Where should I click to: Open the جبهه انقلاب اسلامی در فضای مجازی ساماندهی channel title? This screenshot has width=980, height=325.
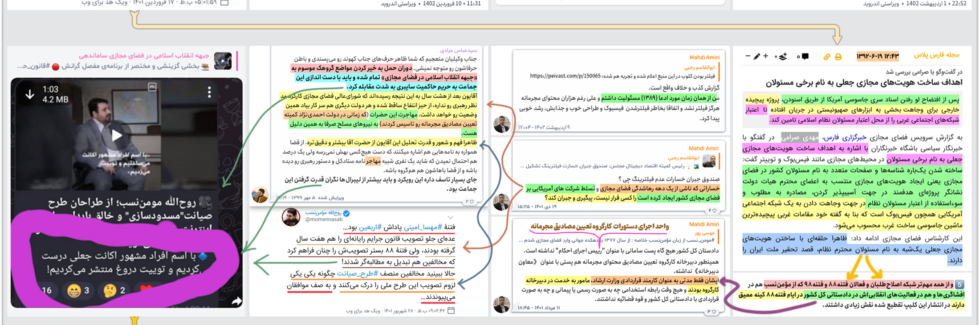pyautogui.click(x=144, y=55)
